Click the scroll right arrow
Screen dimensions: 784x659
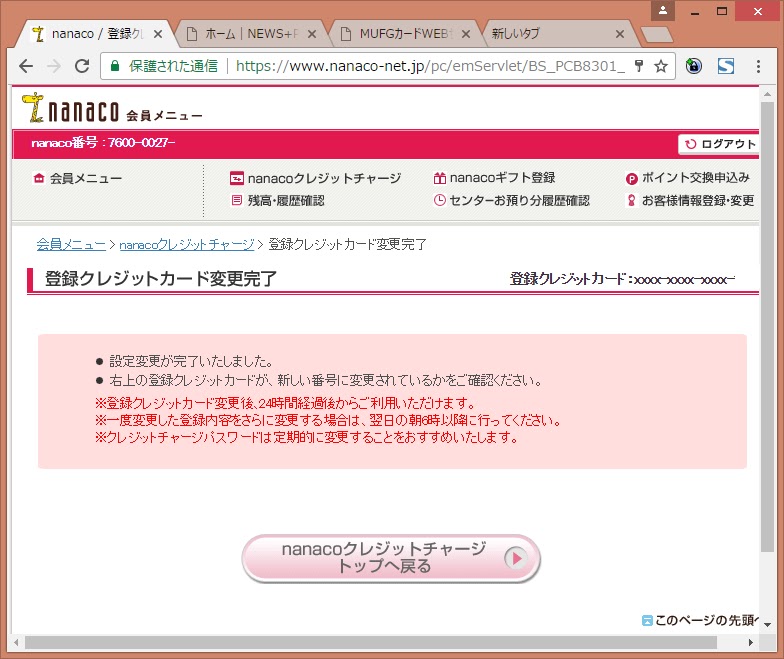click(750, 642)
